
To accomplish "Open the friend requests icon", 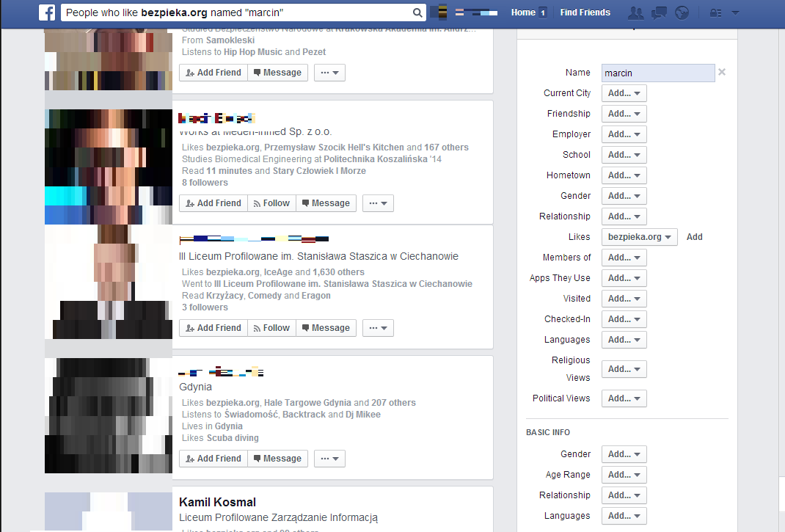I will [636, 13].
